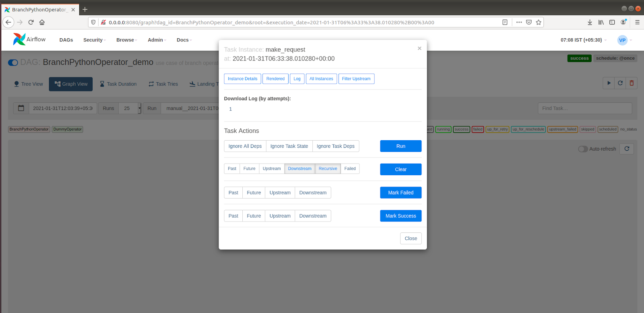
Task: Click the Airflow logo icon
Action: 19,39
